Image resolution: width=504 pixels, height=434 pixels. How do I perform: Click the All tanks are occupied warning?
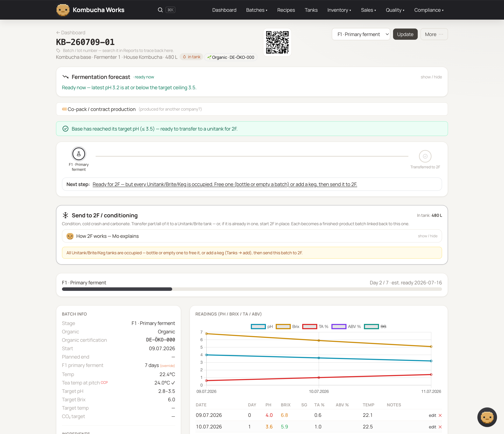pyautogui.click(x=252, y=253)
